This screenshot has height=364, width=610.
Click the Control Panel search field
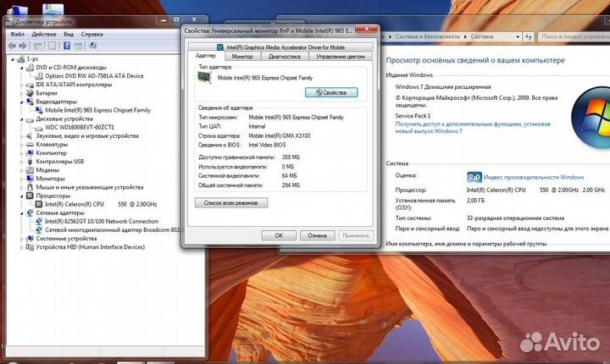click(x=574, y=37)
